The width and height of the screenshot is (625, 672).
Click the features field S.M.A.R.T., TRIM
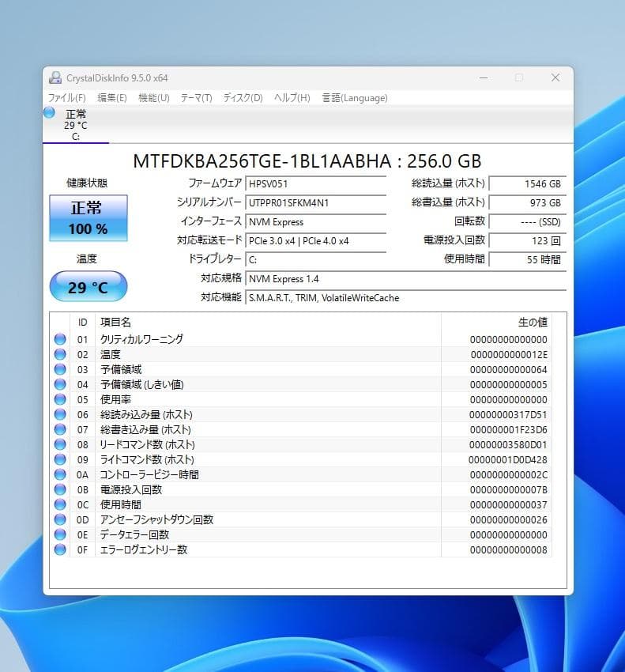405,298
